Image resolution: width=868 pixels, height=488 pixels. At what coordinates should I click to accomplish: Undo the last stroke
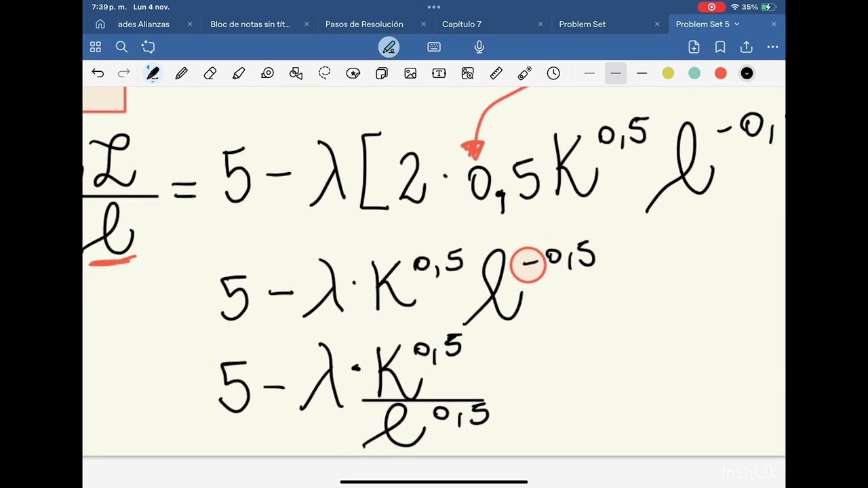[x=98, y=73]
